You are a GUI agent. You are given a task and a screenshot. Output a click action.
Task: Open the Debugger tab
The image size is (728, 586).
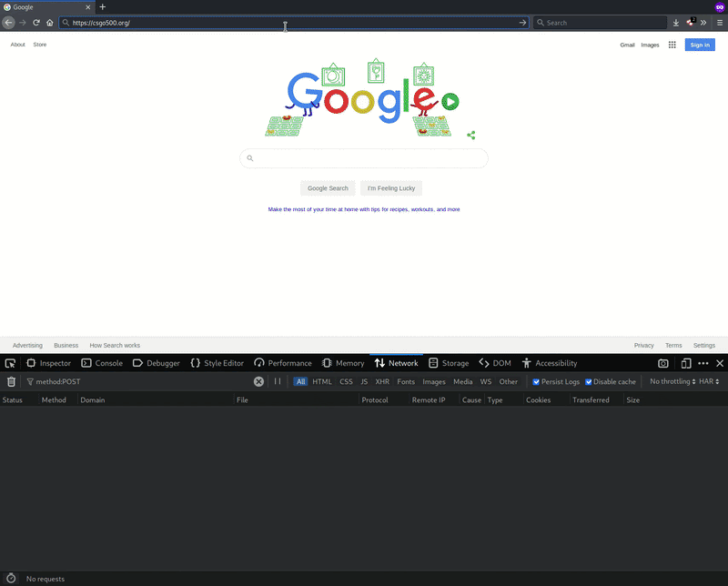(x=157, y=363)
